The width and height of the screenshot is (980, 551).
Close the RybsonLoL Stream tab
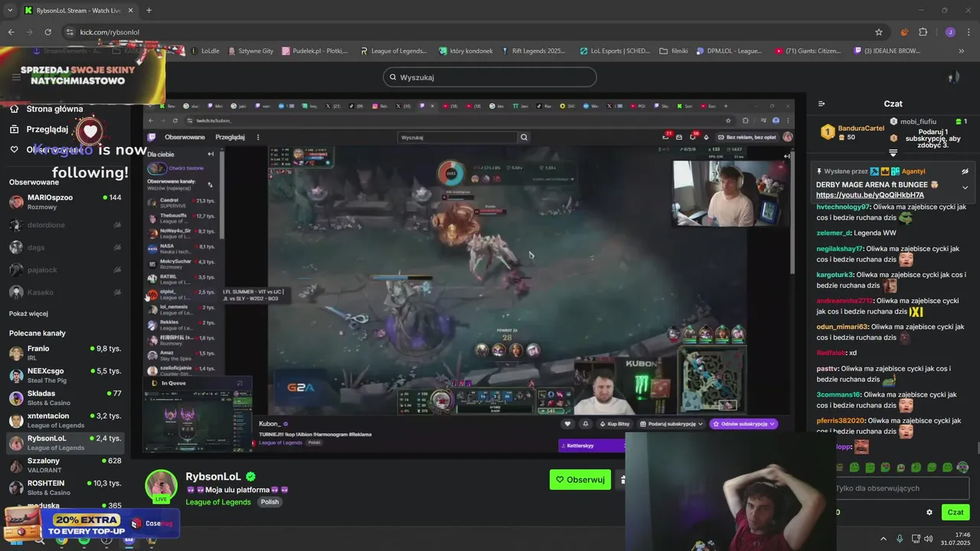[130, 11]
